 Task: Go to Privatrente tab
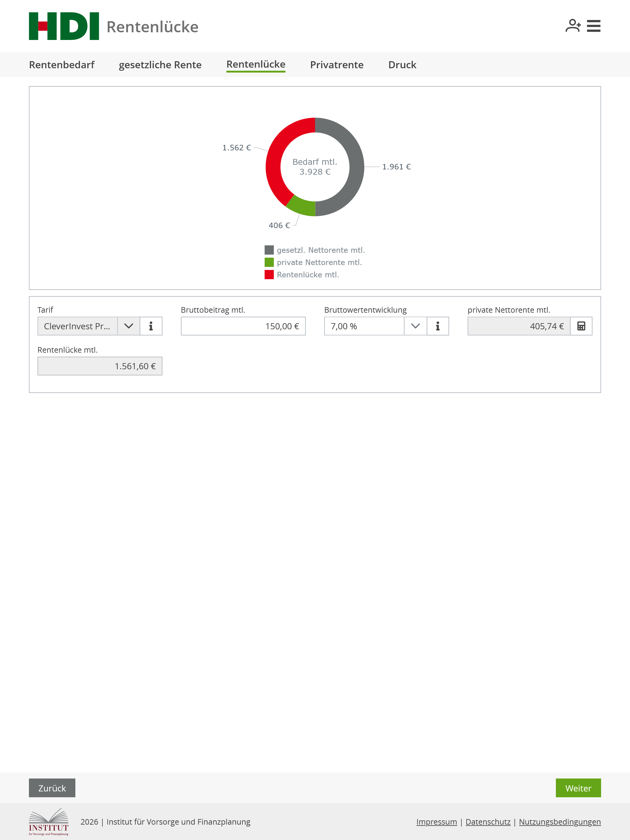coord(337,65)
